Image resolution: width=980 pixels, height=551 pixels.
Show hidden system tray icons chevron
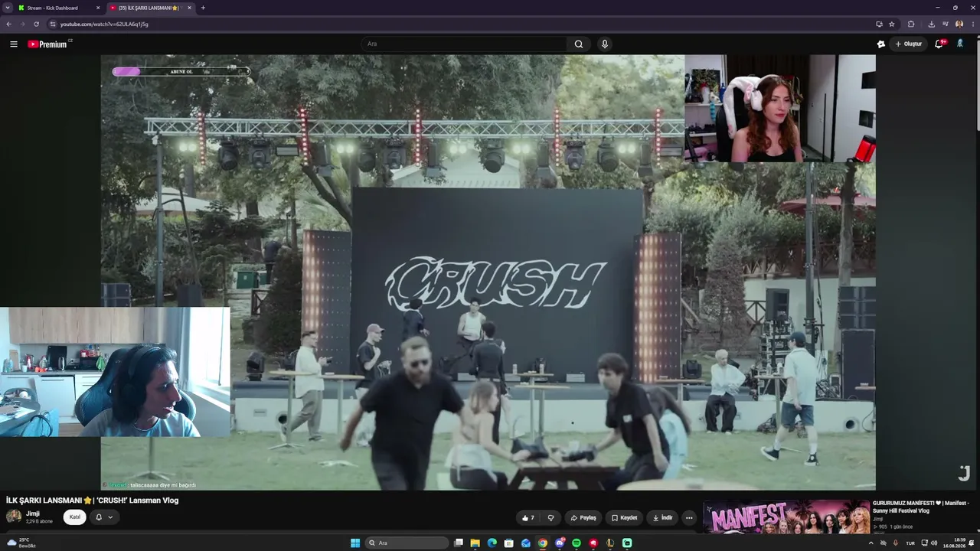point(871,543)
